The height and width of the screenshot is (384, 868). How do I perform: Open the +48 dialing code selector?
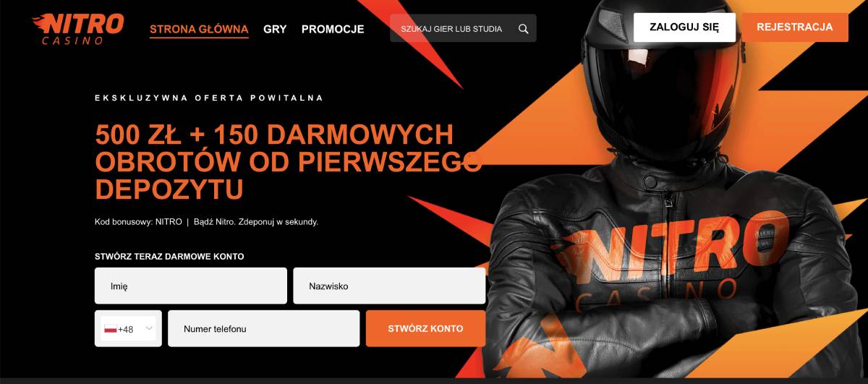coord(128,328)
